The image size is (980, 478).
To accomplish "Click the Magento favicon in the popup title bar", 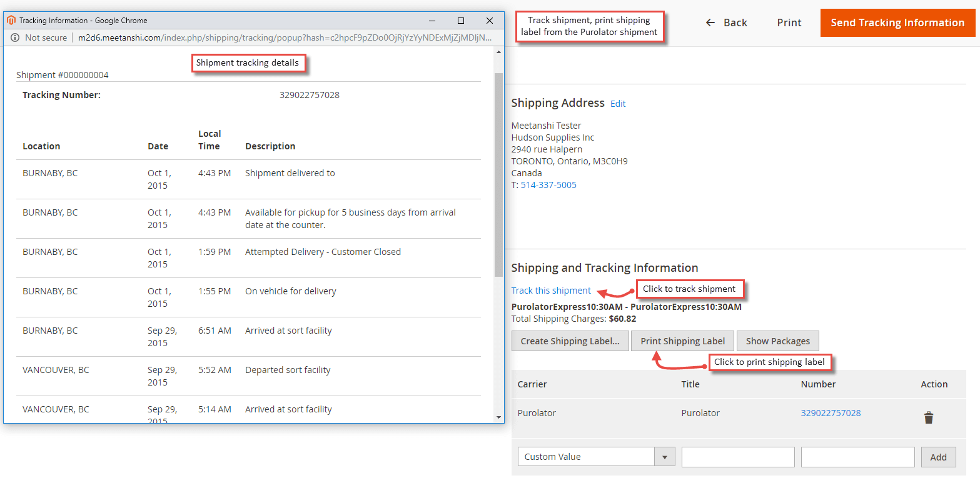I will click(x=11, y=21).
